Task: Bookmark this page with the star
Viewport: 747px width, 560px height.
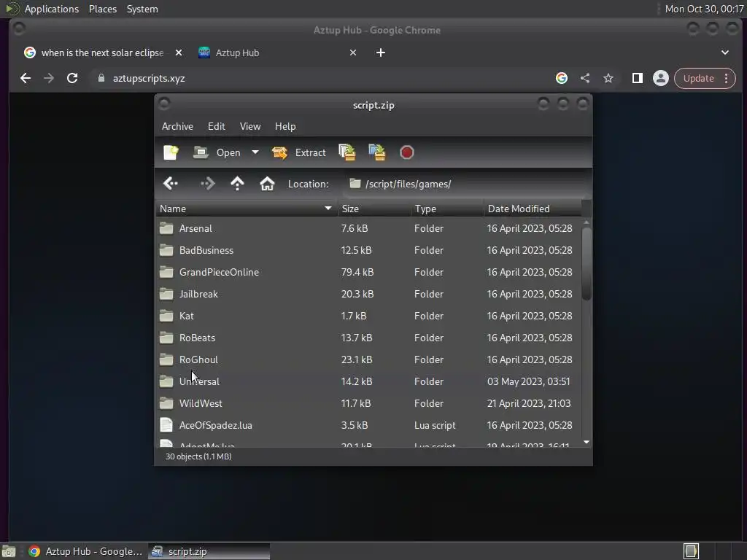Action: coord(608,79)
